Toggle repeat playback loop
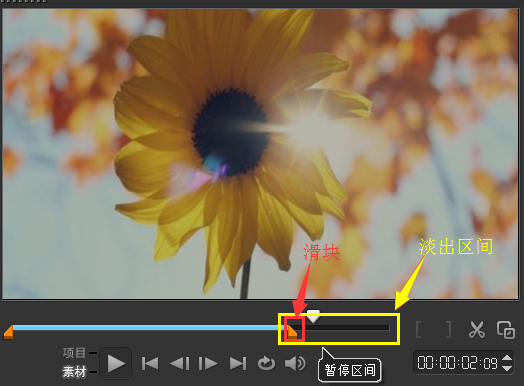 click(x=266, y=364)
